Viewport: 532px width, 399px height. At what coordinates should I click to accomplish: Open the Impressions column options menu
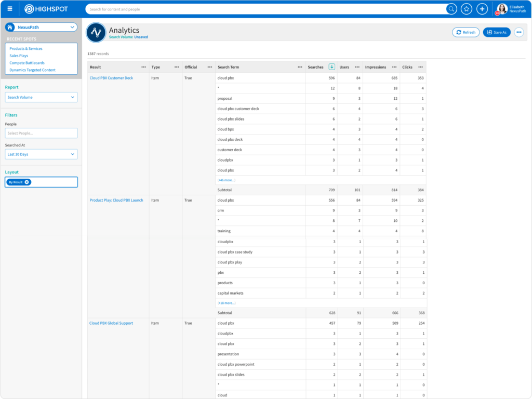pyautogui.click(x=394, y=67)
